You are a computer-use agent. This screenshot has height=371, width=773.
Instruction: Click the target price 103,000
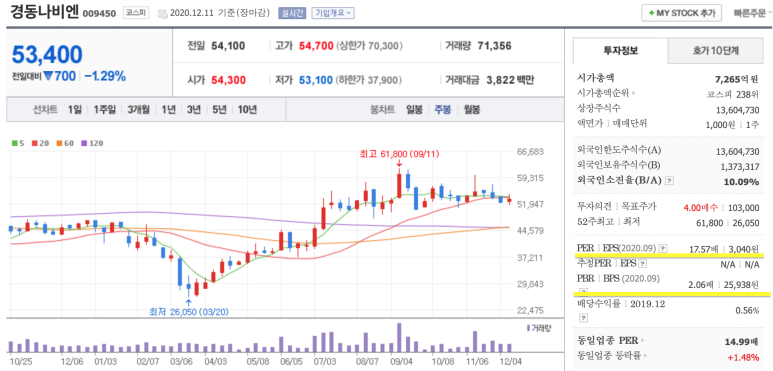[743, 207]
